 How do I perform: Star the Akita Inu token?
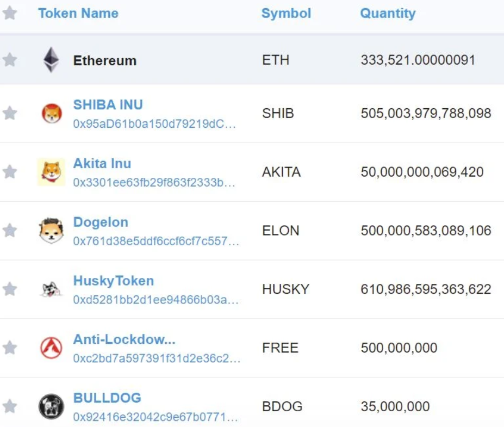(x=10, y=172)
